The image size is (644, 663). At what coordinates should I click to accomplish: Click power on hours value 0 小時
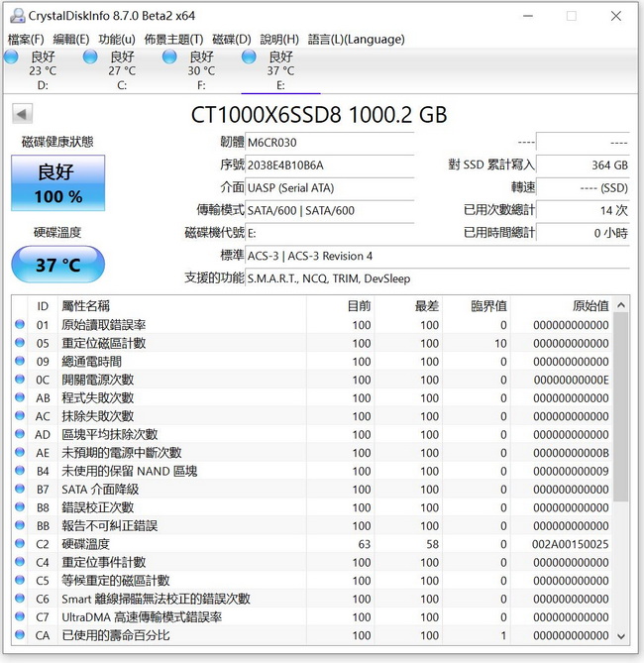tap(583, 233)
